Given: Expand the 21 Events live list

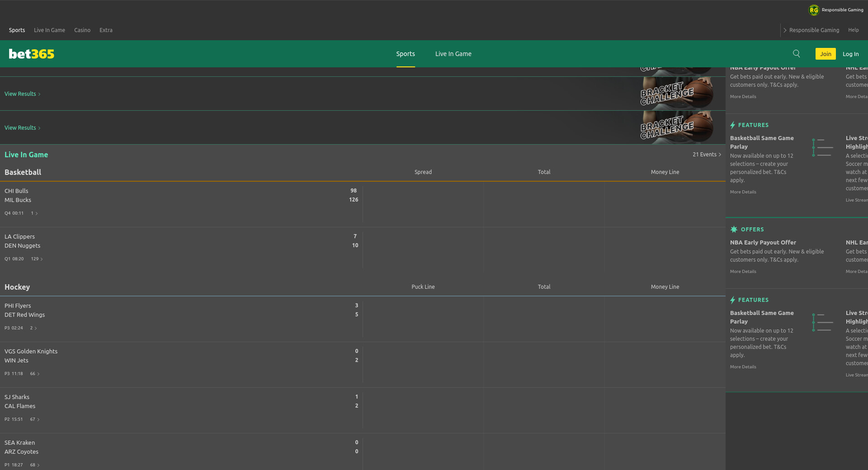Looking at the screenshot, I should (707, 155).
